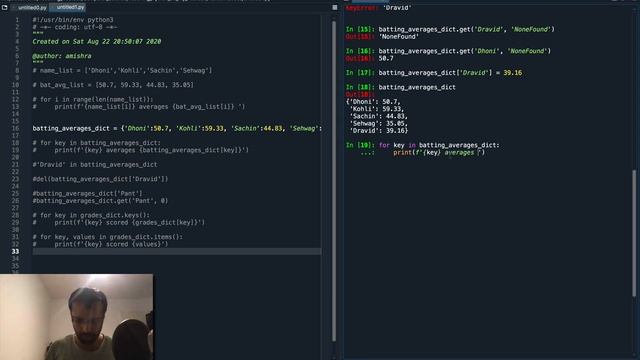The height and width of the screenshot is (360, 640).
Task: Click the "#'Dravid' in batting_averages_dict" line
Action: click(95, 164)
